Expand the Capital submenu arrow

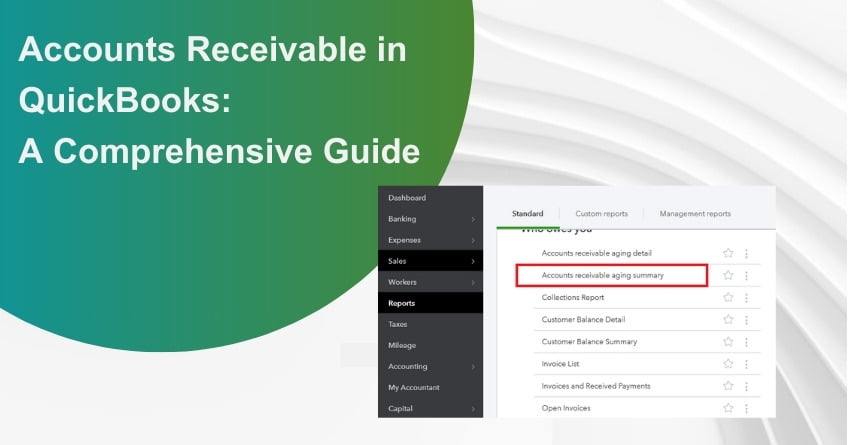pos(473,409)
